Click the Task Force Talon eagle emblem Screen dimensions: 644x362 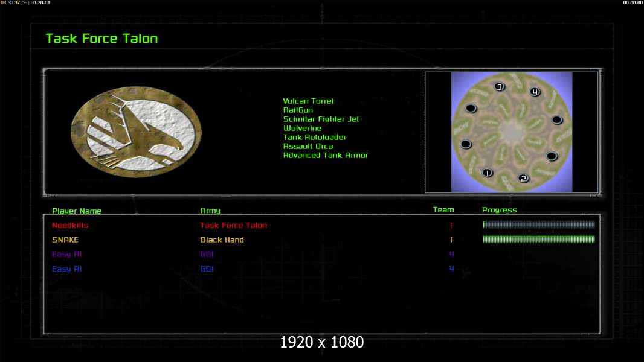pyautogui.click(x=136, y=132)
